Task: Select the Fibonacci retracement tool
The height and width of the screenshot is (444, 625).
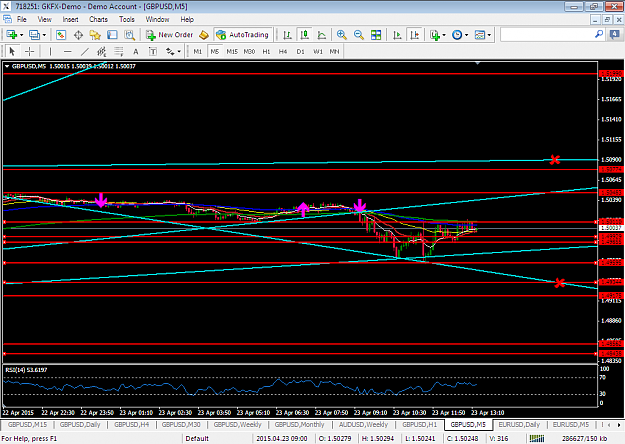Action: 119,51
